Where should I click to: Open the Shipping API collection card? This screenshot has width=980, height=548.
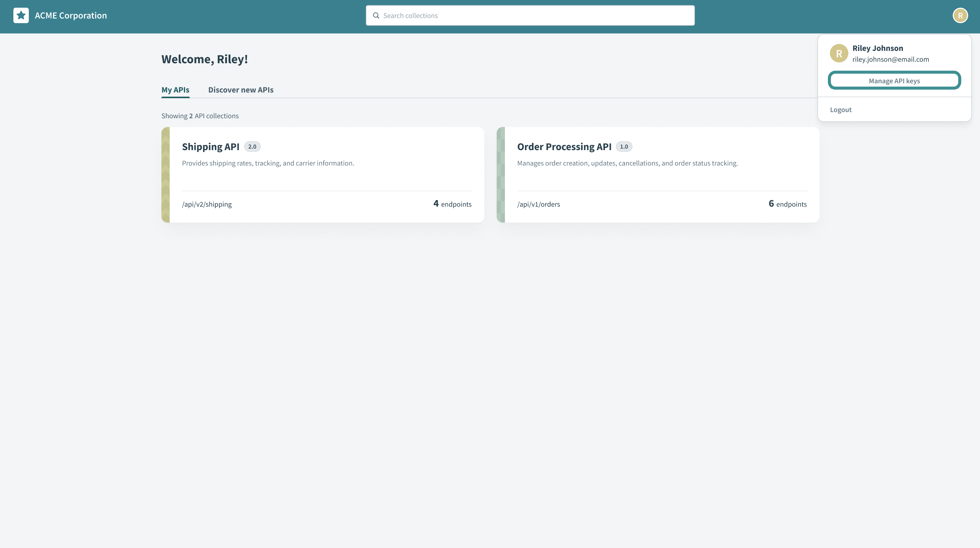pos(323,175)
